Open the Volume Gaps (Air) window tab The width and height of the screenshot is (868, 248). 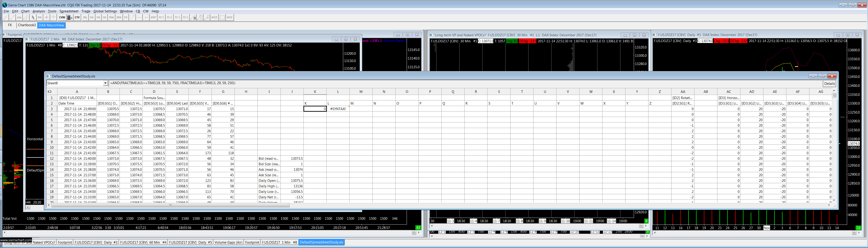[x=228, y=242]
